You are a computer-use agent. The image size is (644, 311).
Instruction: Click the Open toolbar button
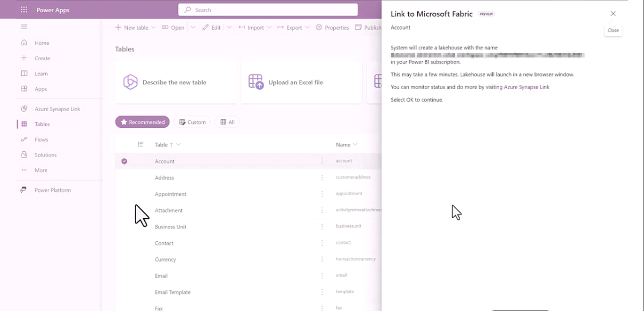[x=173, y=27]
